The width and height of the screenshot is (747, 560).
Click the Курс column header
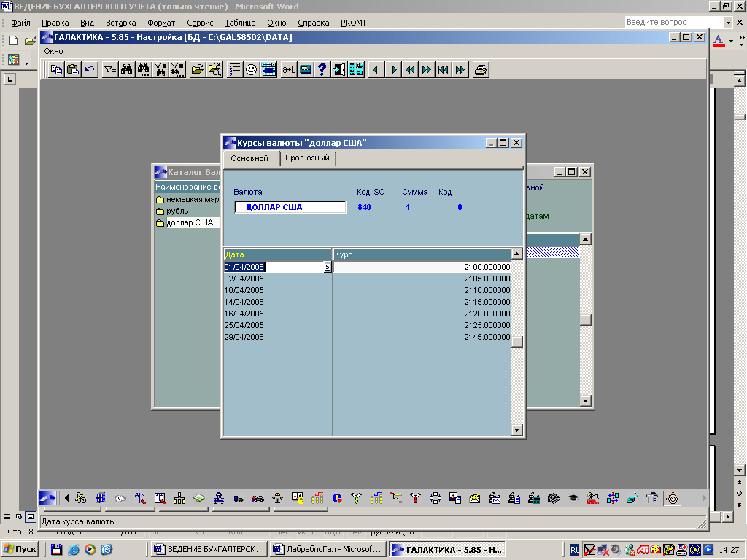(x=422, y=254)
